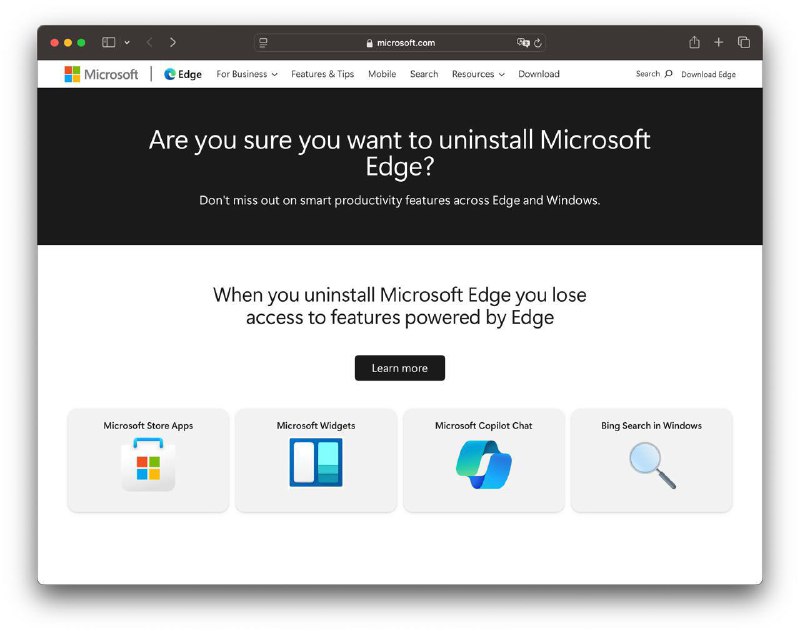Expand the sidebar options chevron
Image resolution: width=800 pixels, height=634 pixels.
[127, 43]
